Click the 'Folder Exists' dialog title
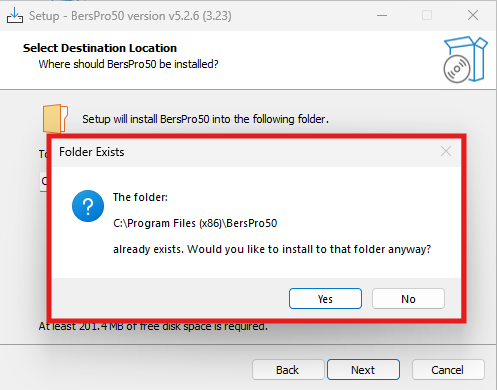497x390 pixels. [92, 152]
